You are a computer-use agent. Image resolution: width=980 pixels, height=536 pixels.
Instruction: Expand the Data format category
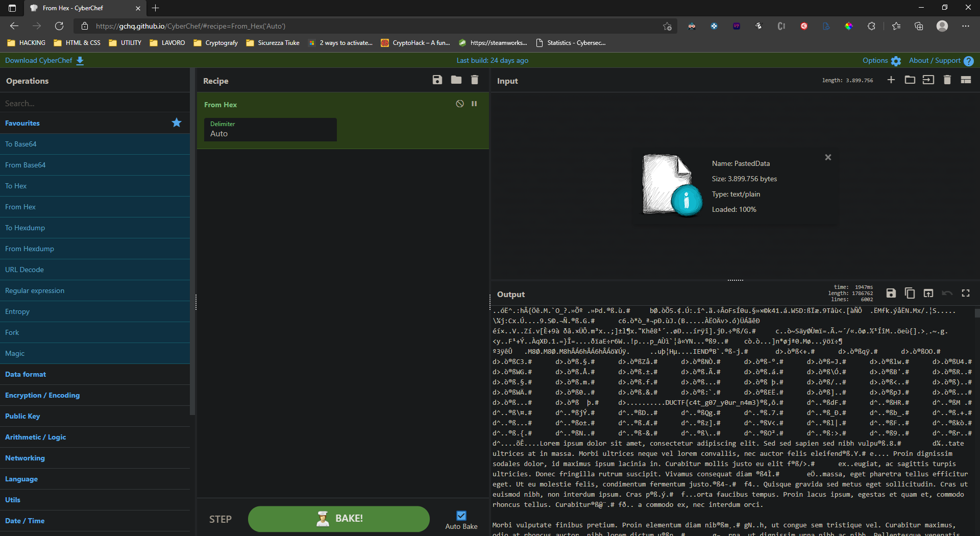(x=95, y=374)
